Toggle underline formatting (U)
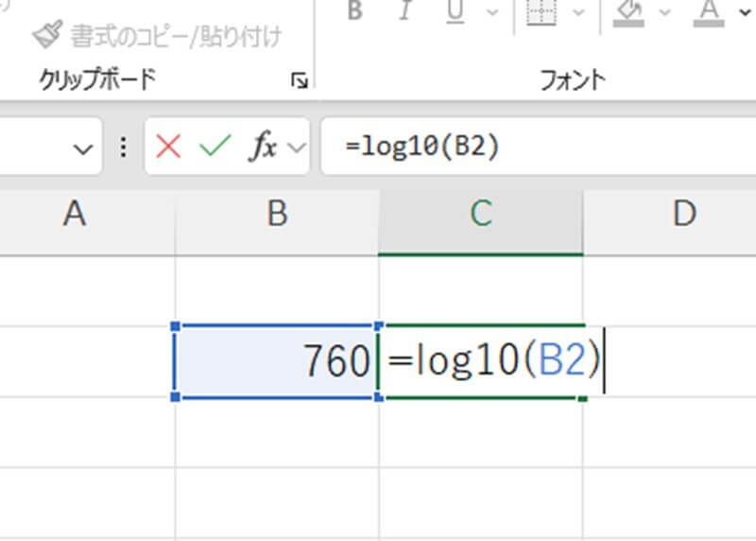 pos(455,11)
